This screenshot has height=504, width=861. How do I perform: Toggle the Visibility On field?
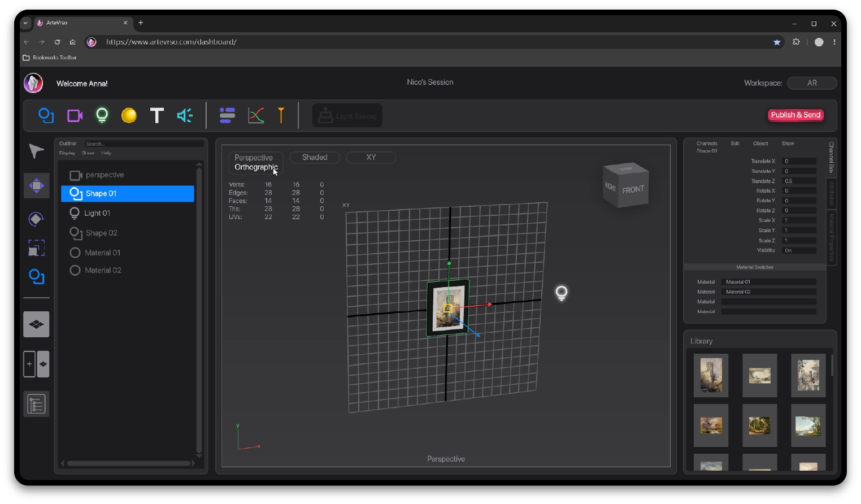(799, 250)
